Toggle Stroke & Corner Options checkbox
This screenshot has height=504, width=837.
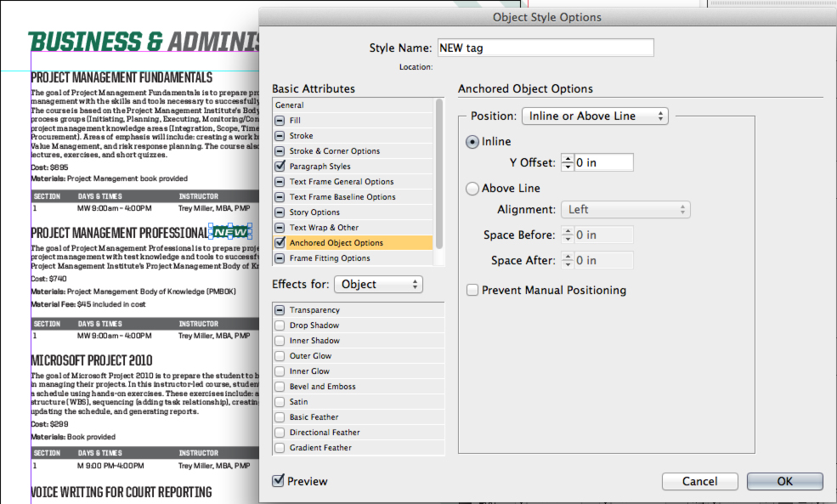click(280, 151)
